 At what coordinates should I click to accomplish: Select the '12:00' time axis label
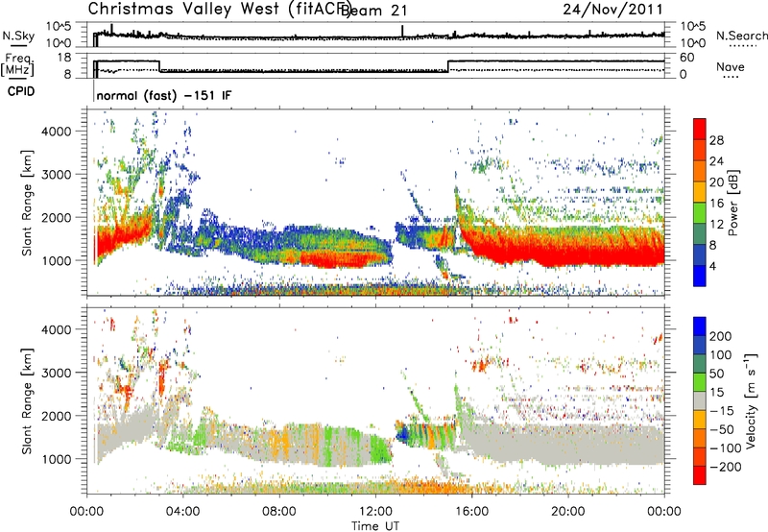pos(375,512)
